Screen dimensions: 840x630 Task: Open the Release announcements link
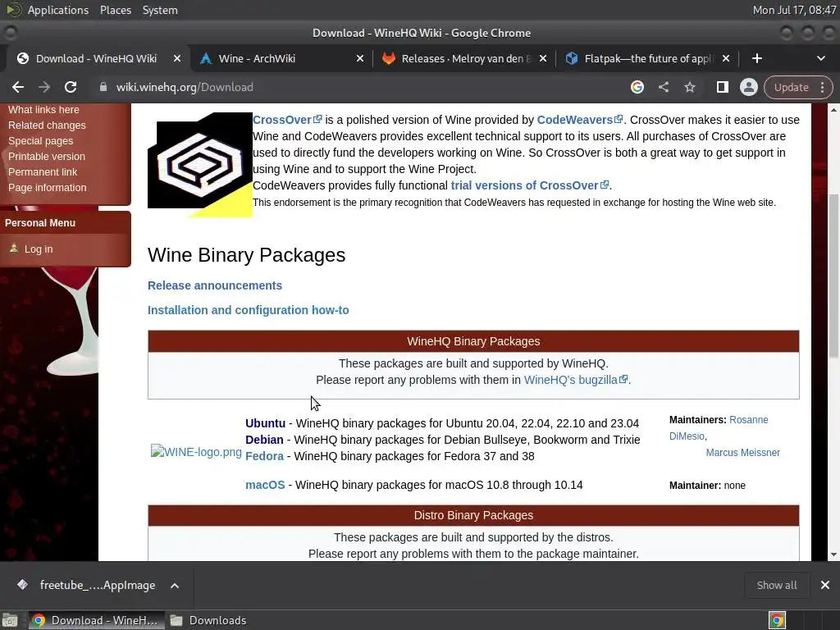pos(215,285)
